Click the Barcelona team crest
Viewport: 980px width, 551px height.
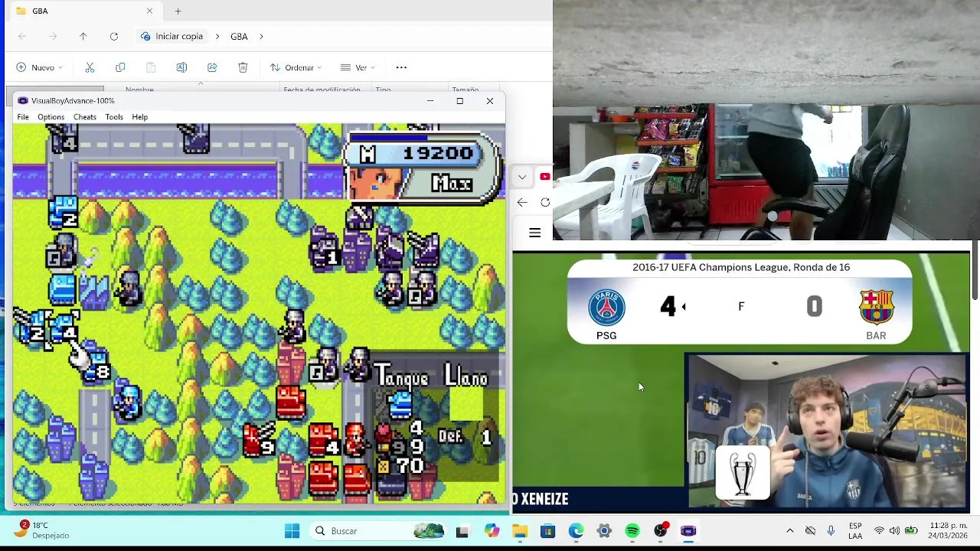click(x=876, y=307)
